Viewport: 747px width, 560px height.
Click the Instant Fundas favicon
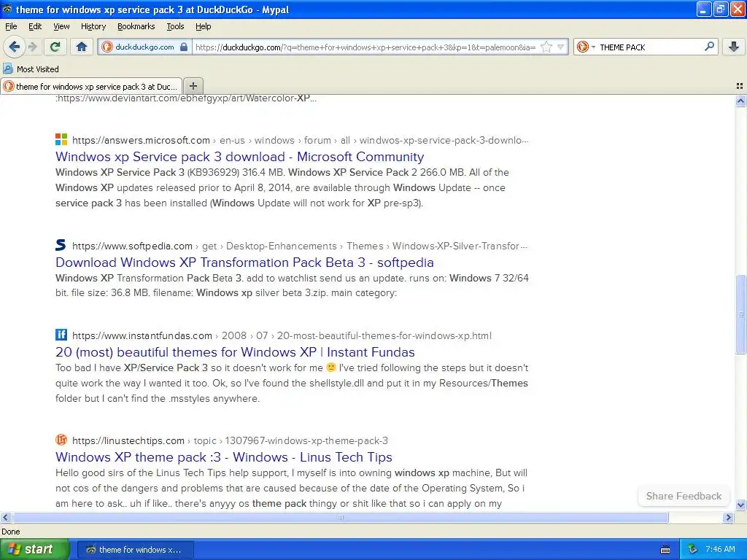(61, 334)
